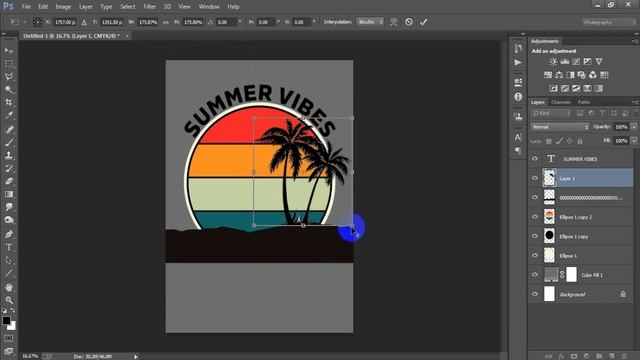This screenshot has width=640, height=360.
Task: Toggle lock all for layer
Action: coord(580,141)
